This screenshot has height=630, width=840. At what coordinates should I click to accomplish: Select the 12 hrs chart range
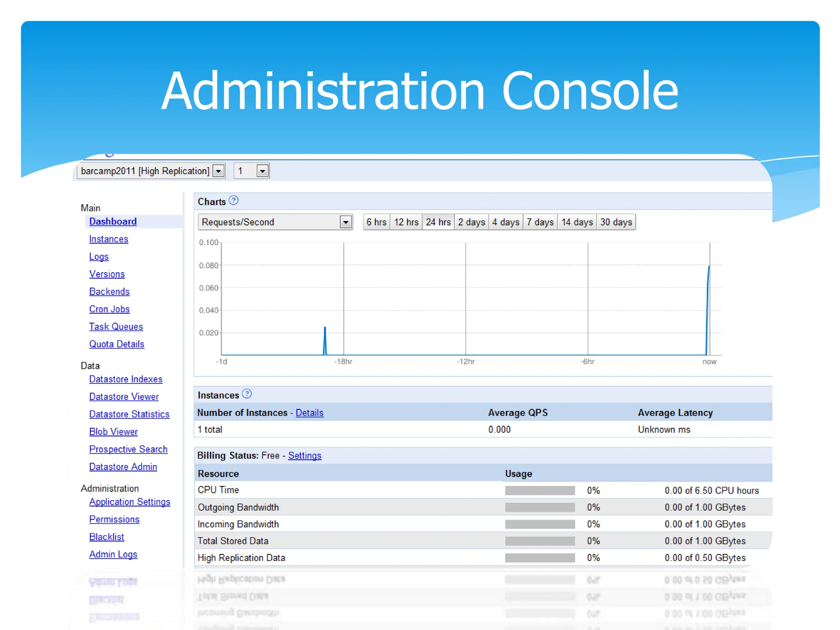coord(406,222)
